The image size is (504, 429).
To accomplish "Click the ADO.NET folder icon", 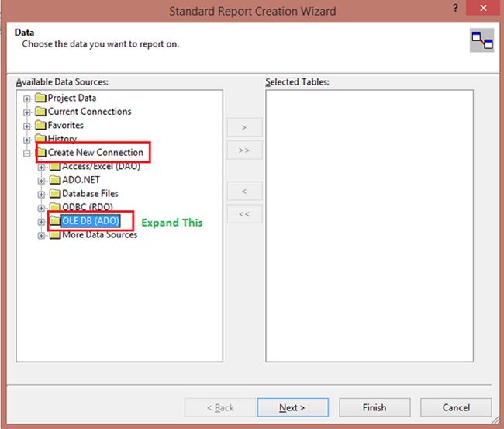I will pyautogui.click(x=55, y=179).
